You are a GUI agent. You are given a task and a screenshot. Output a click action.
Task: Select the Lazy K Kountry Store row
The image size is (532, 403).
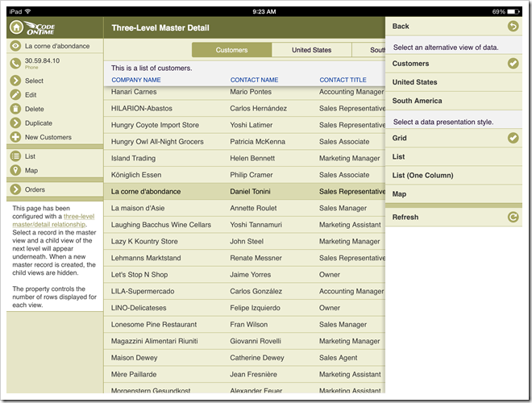point(244,241)
